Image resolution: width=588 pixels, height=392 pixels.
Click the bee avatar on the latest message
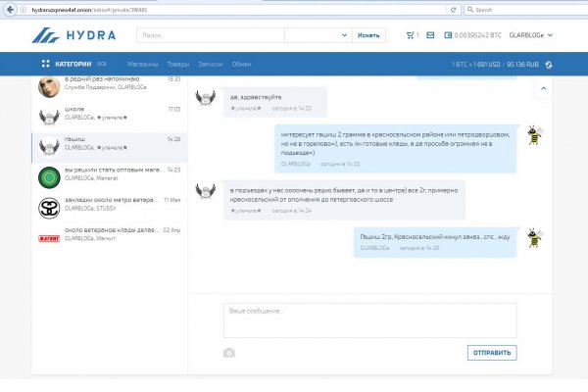coord(533,237)
